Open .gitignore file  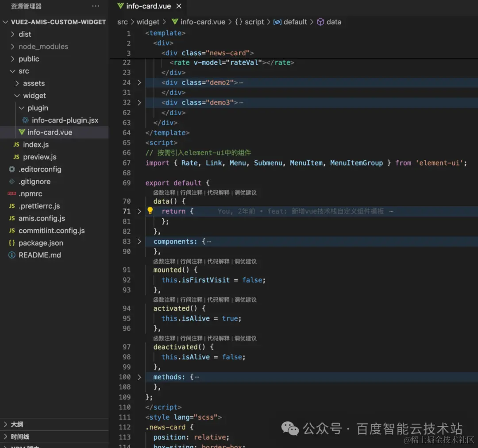point(35,182)
